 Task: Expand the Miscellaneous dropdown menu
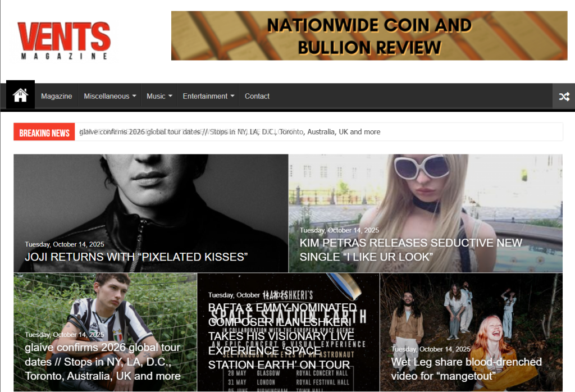(109, 96)
